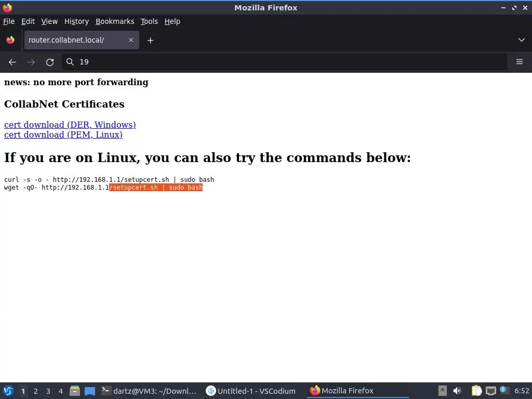Click the forward navigation arrow

point(31,62)
